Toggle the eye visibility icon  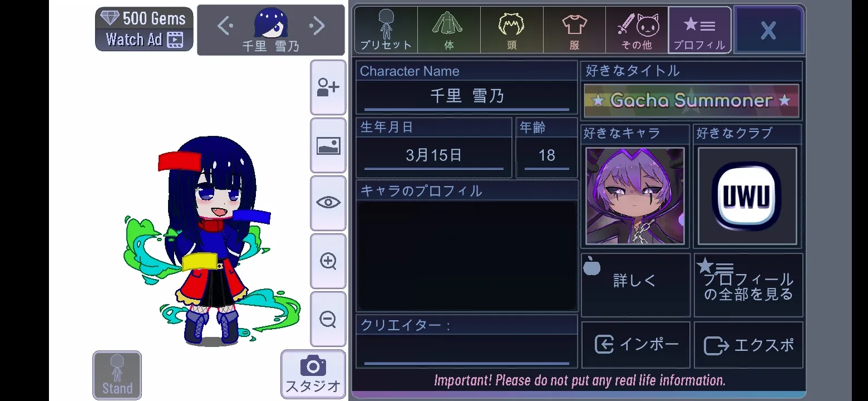[x=328, y=203]
